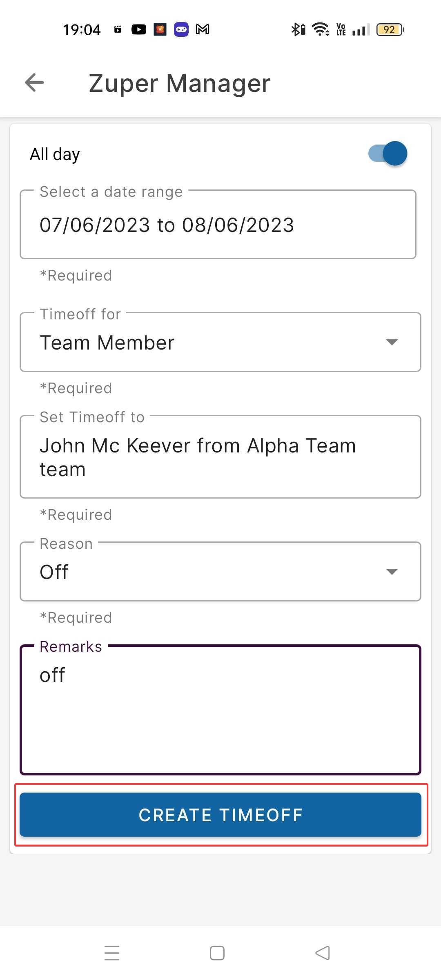This screenshot has height=980, width=441.
Task: Tap the Gmail notification icon
Action: click(203, 29)
